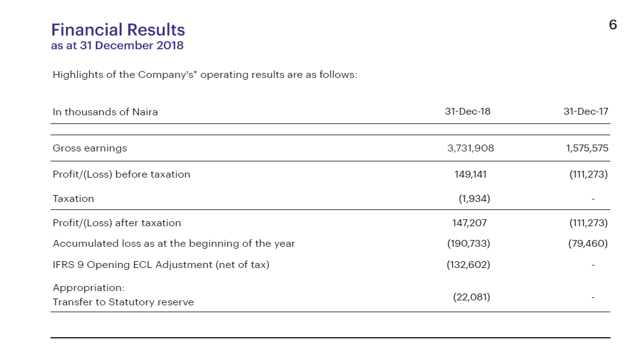
Task: Select the 'Profit/(Loss) before taxation' label
Action: [x=122, y=174]
